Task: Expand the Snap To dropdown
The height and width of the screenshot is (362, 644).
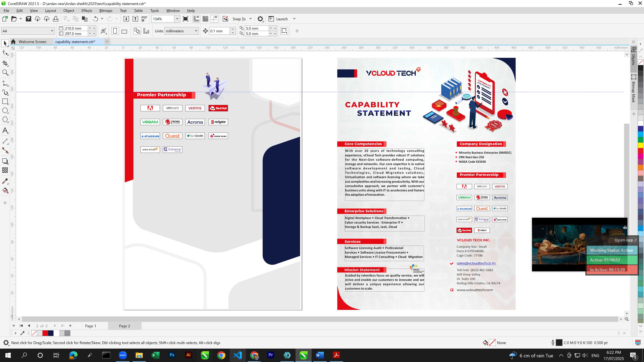Action: [251, 19]
